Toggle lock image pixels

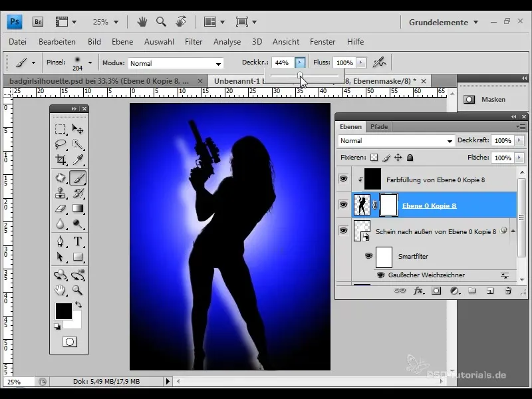(x=386, y=158)
